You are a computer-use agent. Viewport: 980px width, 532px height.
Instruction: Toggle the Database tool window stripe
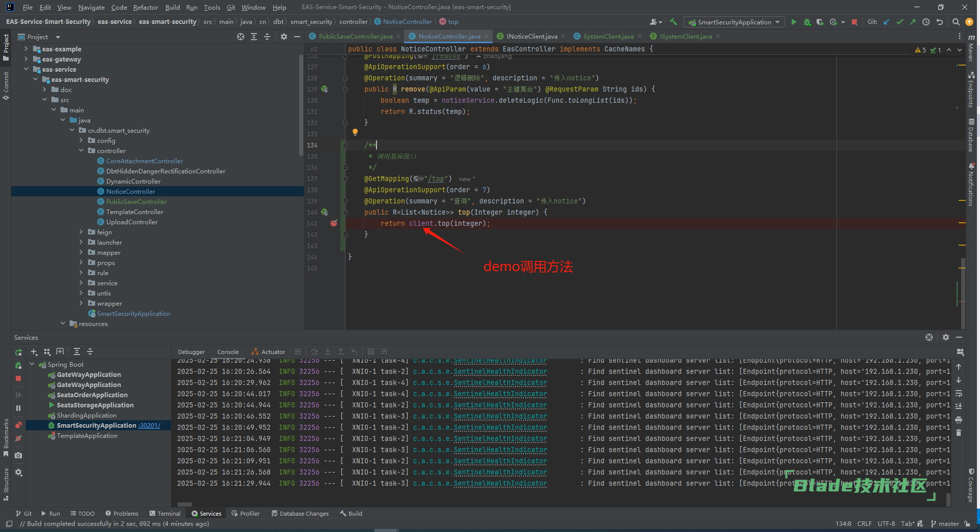pos(971,135)
